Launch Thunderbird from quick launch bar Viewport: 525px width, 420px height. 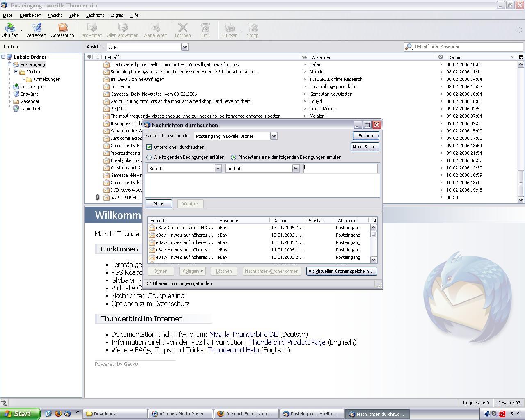67,413
